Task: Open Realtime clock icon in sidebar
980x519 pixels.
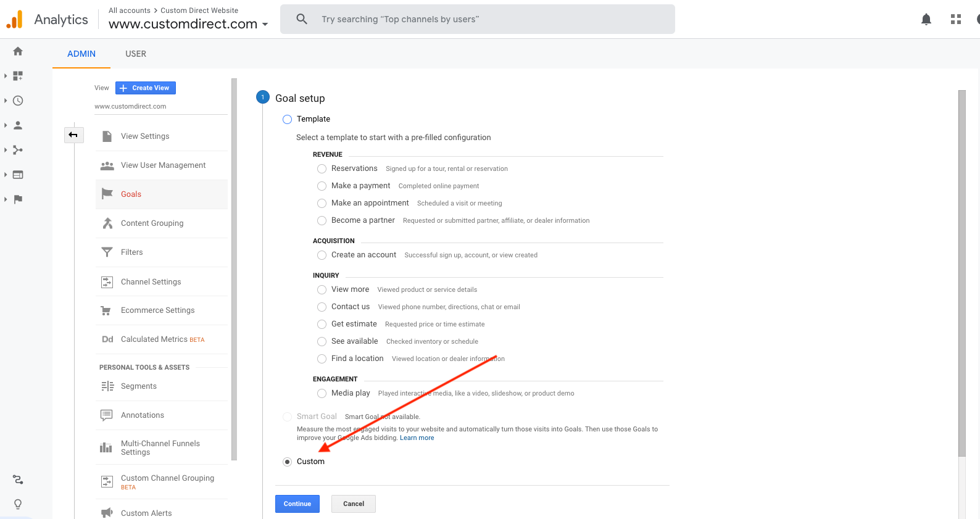Action: click(18, 101)
